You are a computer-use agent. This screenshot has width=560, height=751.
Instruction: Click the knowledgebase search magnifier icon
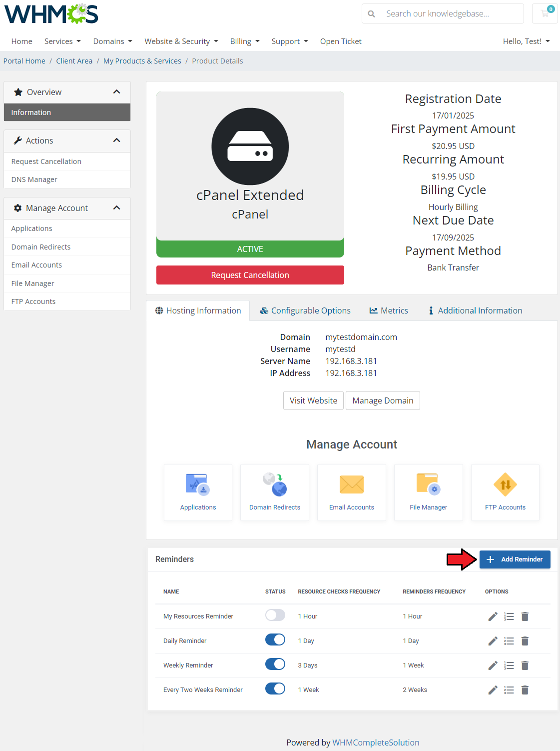371,14
